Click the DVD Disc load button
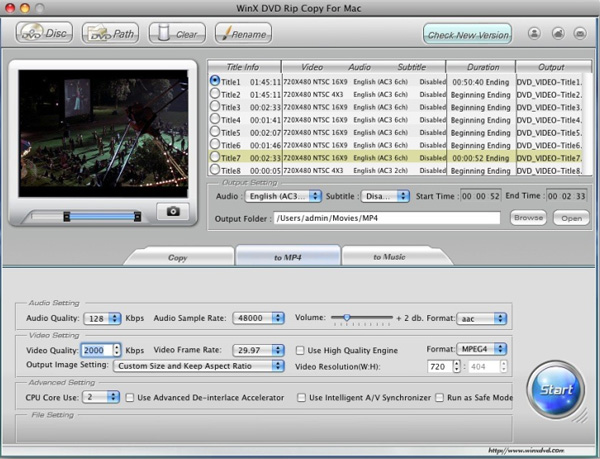The width and height of the screenshot is (600, 459). (x=44, y=33)
